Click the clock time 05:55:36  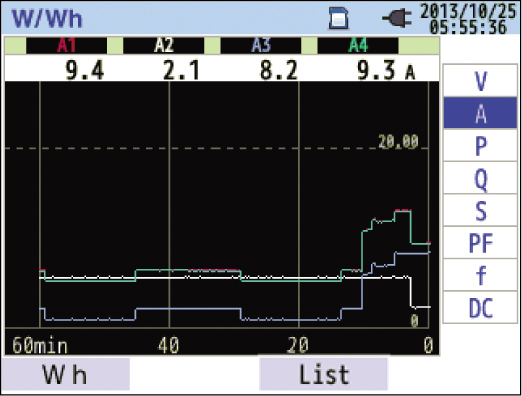pos(468,26)
